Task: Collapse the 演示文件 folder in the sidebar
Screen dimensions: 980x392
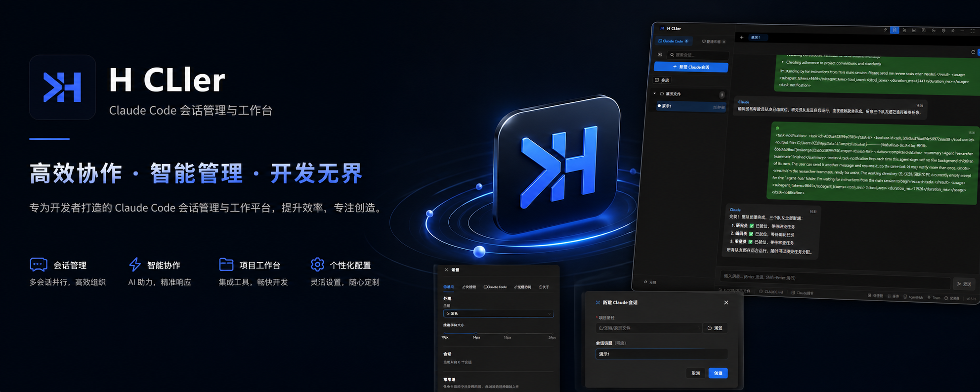Action: tap(655, 93)
